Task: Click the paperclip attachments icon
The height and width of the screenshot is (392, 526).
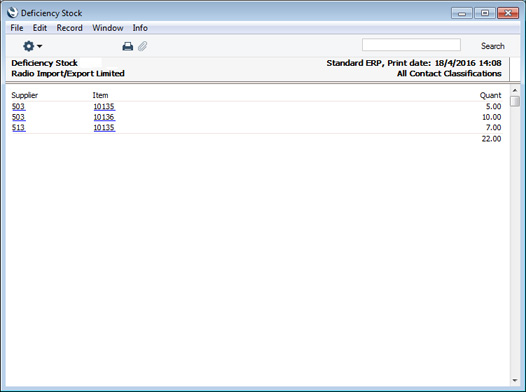Action: pyautogui.click(x=143, y=46)
